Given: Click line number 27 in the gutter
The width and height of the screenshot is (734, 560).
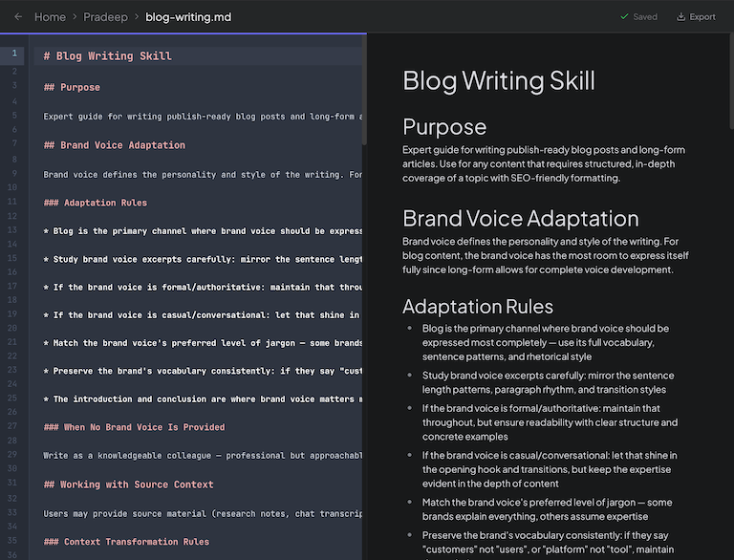Looking at the screenshot, I should [12, 425].
